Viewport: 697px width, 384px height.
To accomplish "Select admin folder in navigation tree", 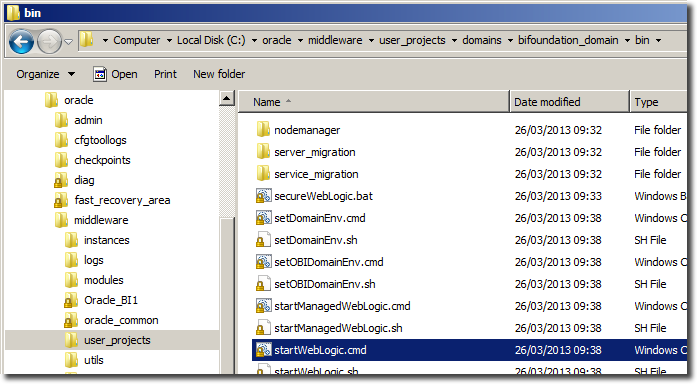I will click(x=88, y=120).
